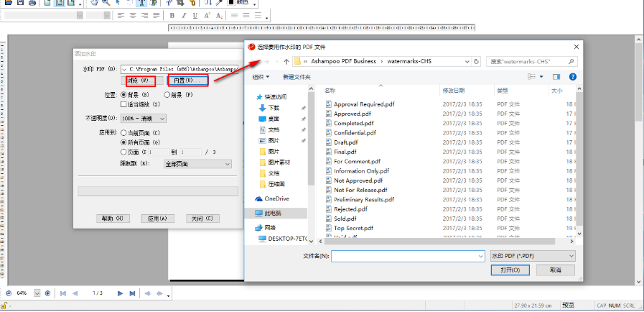
Task: Click the 取消 button in file dialog
Action: pyautogui.click(x=555, y=270)
